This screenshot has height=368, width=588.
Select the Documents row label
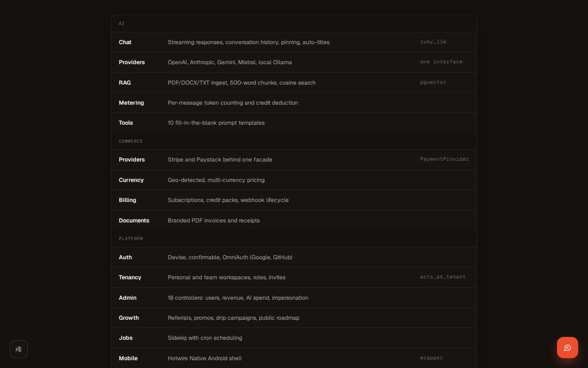tap(134, 220)
